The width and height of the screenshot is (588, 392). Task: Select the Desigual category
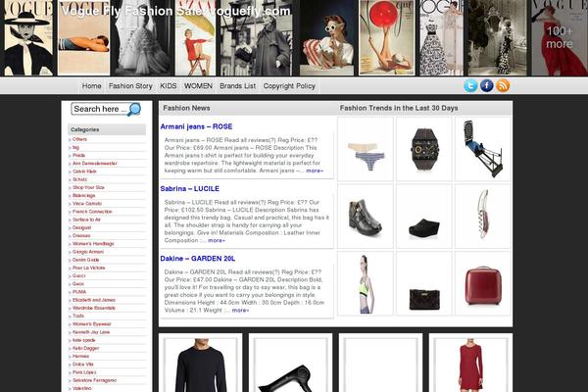[x=81, y=227]
